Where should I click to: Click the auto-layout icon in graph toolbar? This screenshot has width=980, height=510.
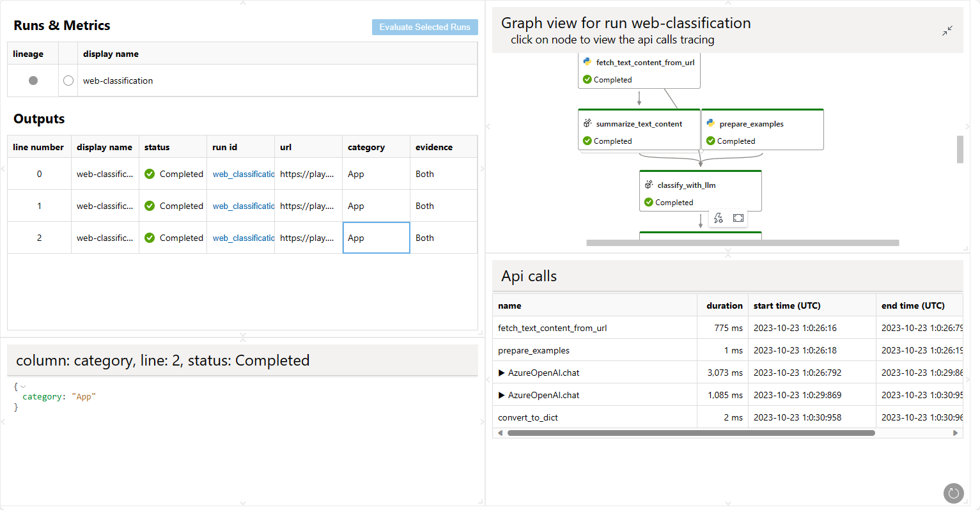(x=719, y=218)
